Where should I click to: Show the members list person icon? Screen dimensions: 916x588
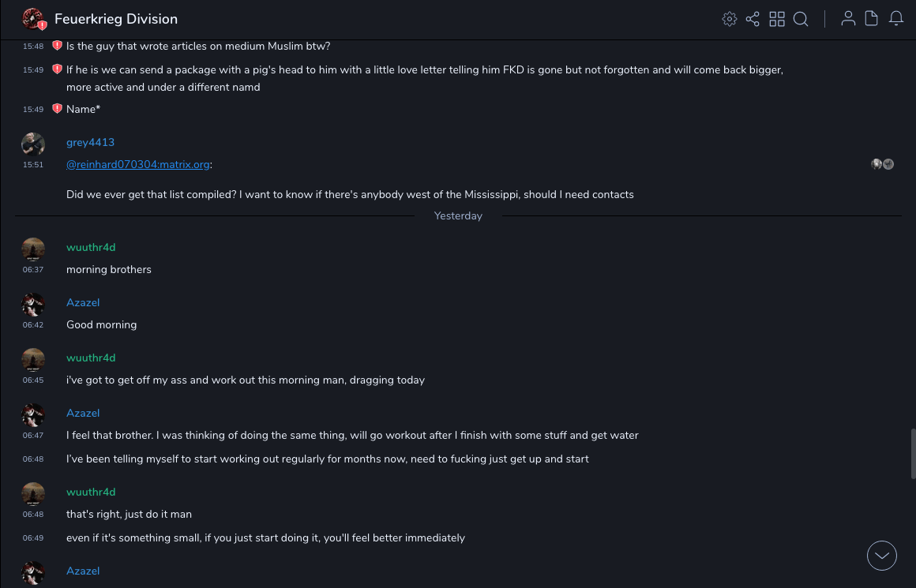pos(848,19)
